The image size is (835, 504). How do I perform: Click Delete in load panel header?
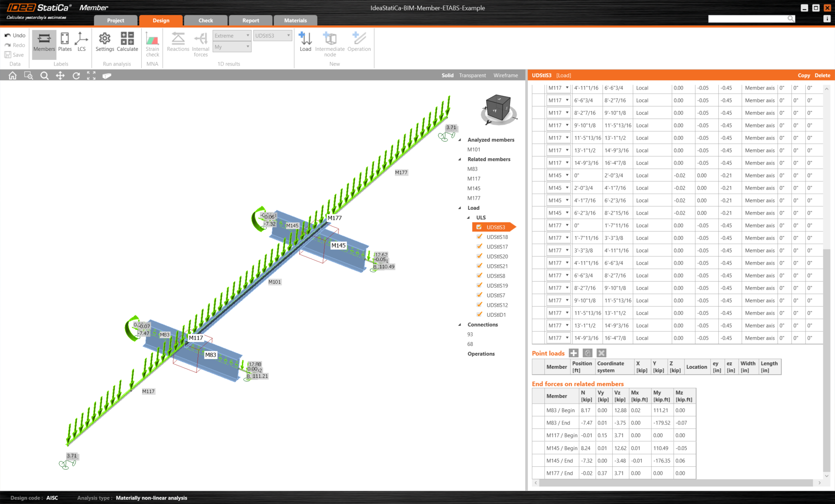point(822,75)
